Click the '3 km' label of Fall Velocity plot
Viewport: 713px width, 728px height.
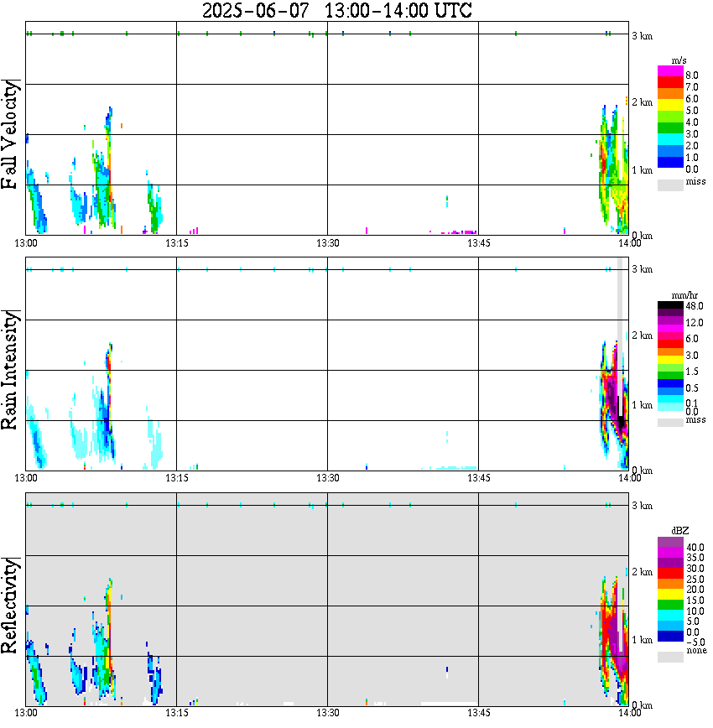coord(642,36)
